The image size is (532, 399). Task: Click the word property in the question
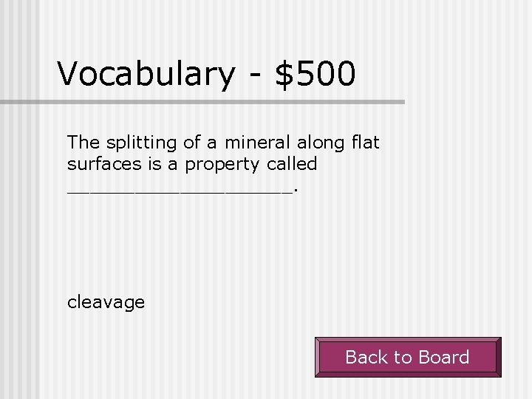[222, 165]
